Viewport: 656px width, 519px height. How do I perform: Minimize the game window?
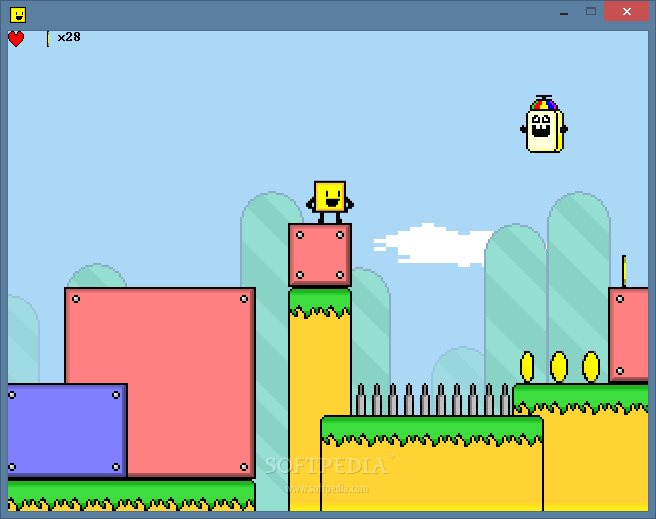pos(564,13)
